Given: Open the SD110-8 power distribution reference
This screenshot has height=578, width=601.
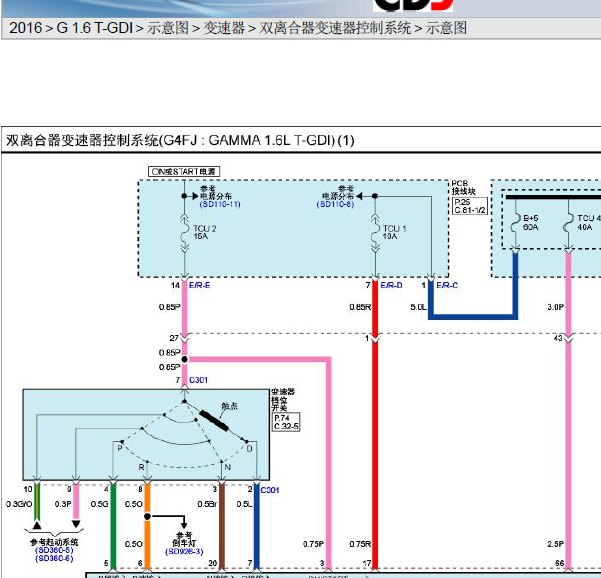Looking at the screenshot, I should [335, 204].
